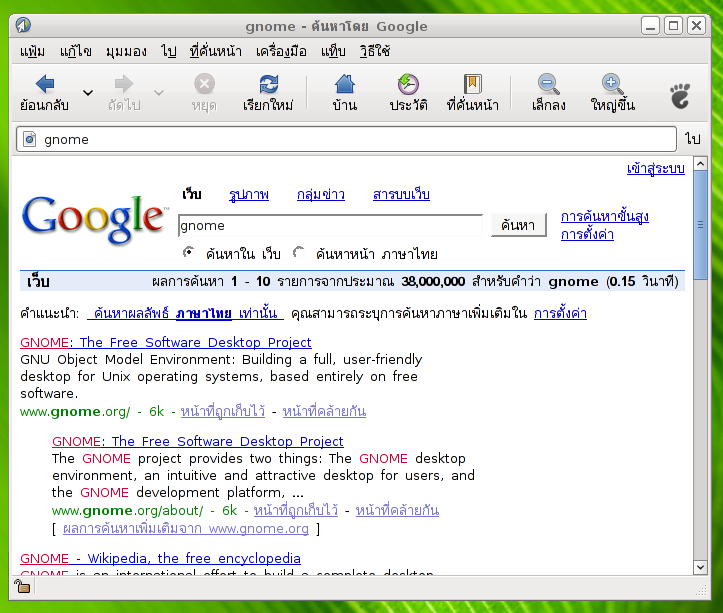Open the แฟ้ม menu
This screenshot has height=613, width=723.
click(32, 51)
